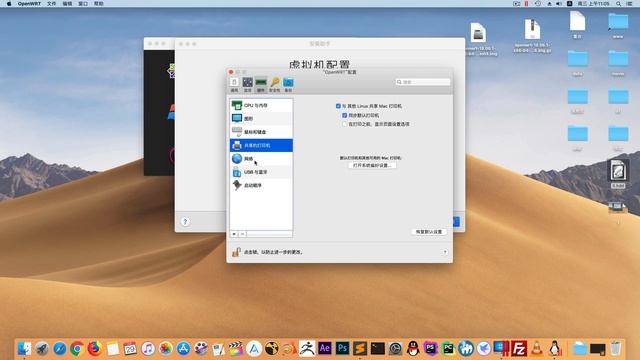Open the 选项 (Options) configuration tab

[x=247, y=84]
